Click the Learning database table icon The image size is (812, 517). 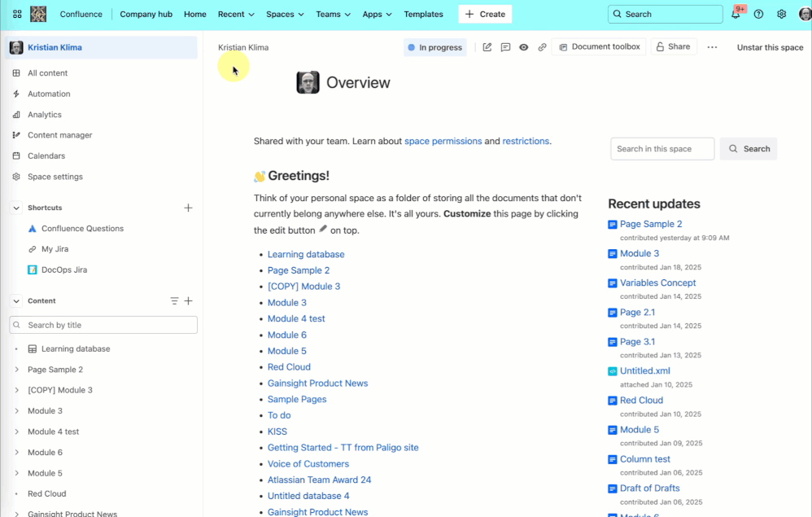click(x=32, y=348)
